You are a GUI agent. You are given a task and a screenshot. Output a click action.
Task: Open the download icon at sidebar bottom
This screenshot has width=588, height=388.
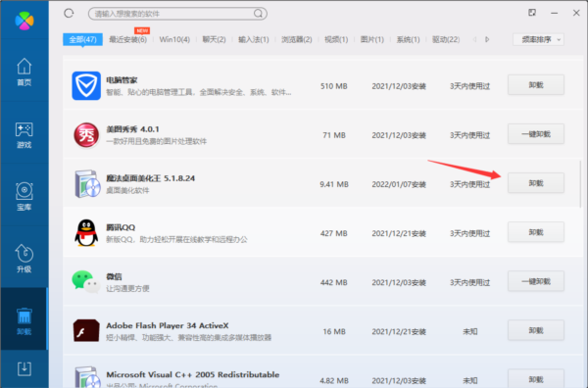point(24,368)
